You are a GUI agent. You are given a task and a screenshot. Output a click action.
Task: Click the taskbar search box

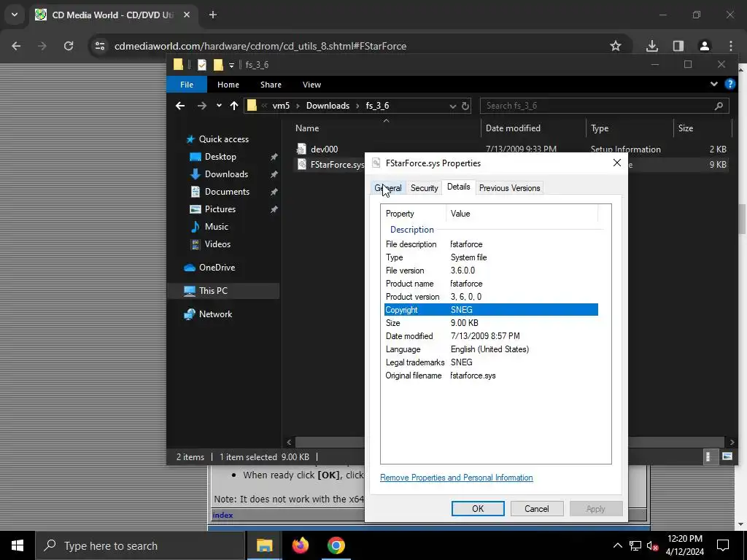point(141,545)
